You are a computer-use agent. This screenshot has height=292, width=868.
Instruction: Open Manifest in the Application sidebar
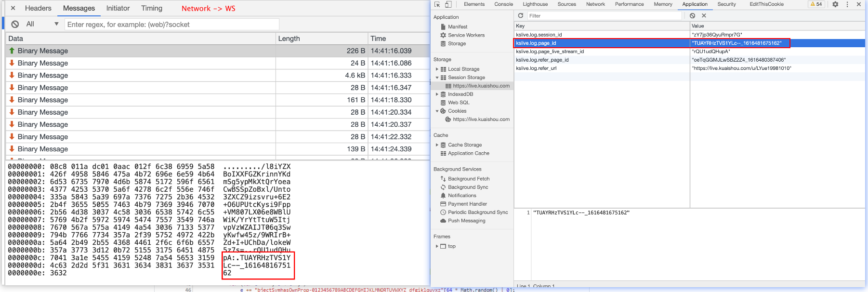(x=458, y=27)
